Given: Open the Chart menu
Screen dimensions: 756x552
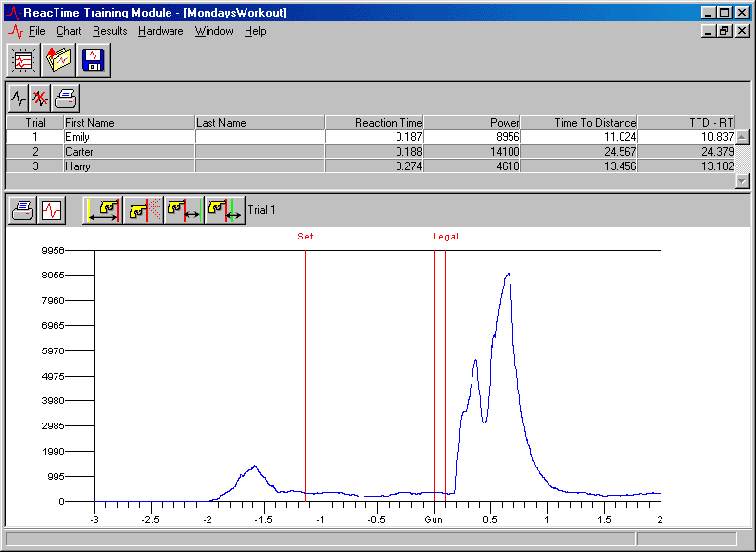Looking at the screenshot, I should (x=69, y=31).
